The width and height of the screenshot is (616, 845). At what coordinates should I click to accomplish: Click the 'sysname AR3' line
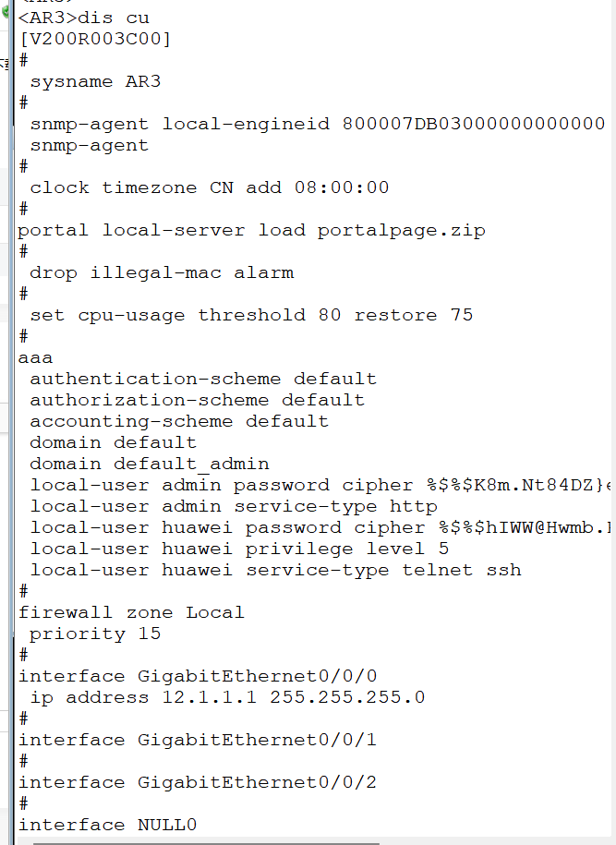coord(95,81)
